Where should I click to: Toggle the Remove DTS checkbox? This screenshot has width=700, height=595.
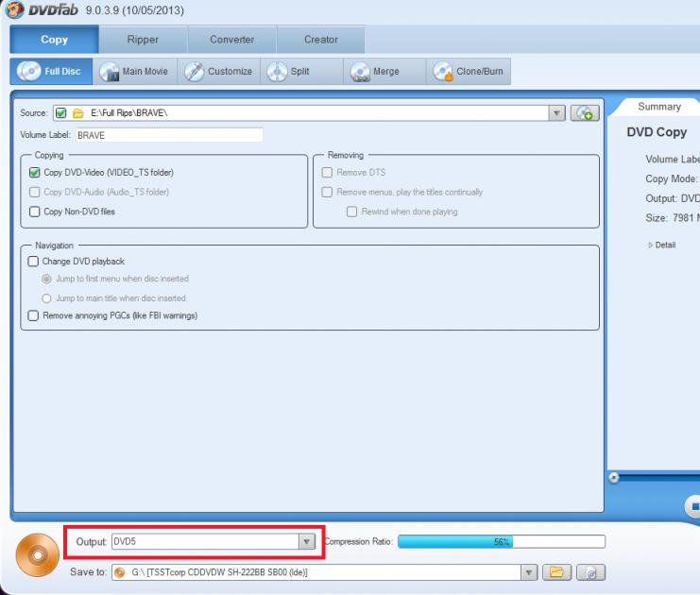tap(327, 172)
